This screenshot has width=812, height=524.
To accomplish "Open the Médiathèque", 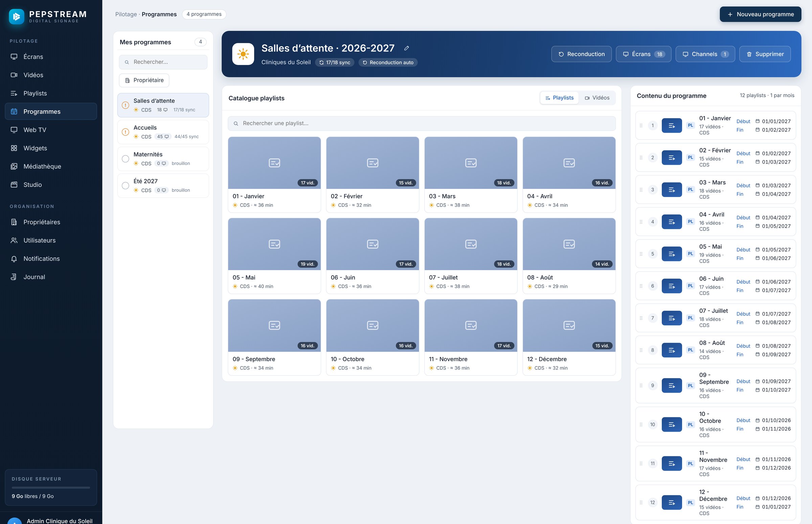I will [51, 167].
